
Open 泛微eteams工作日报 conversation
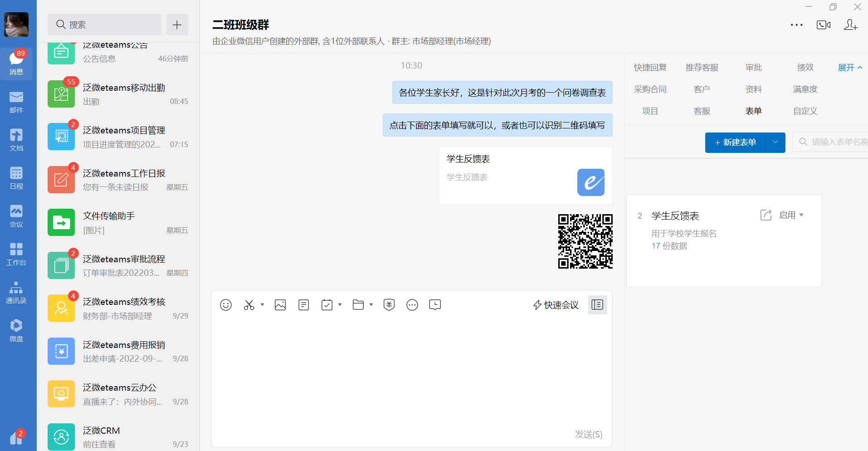118,180
